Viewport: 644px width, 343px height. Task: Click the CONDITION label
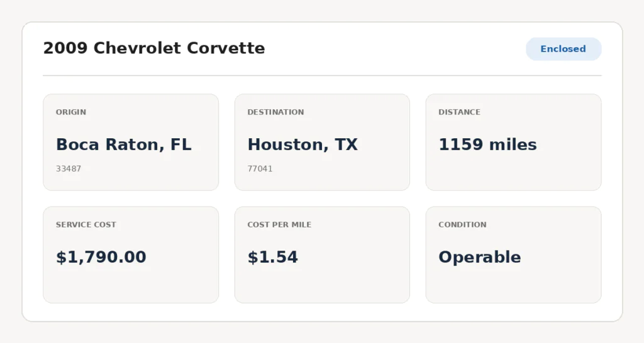(x=462, y=224)
